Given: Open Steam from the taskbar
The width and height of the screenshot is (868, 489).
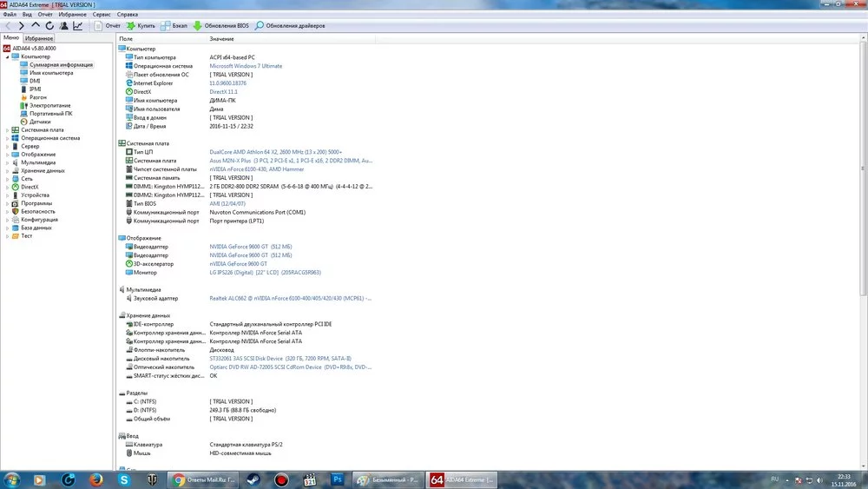Looking at the screenshot, I should point(254,479).
